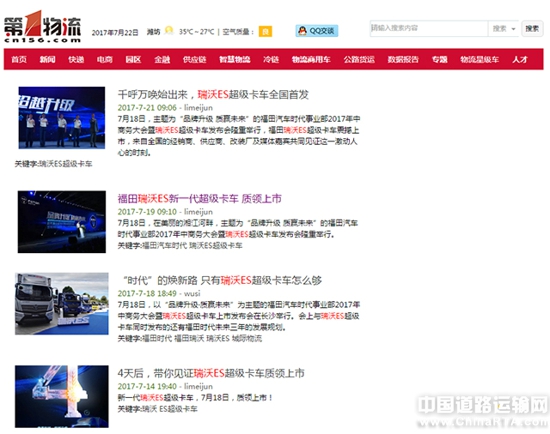
Task: Open the 供应链 menu item
Action: pyautogui.click(x=194, y=59)
